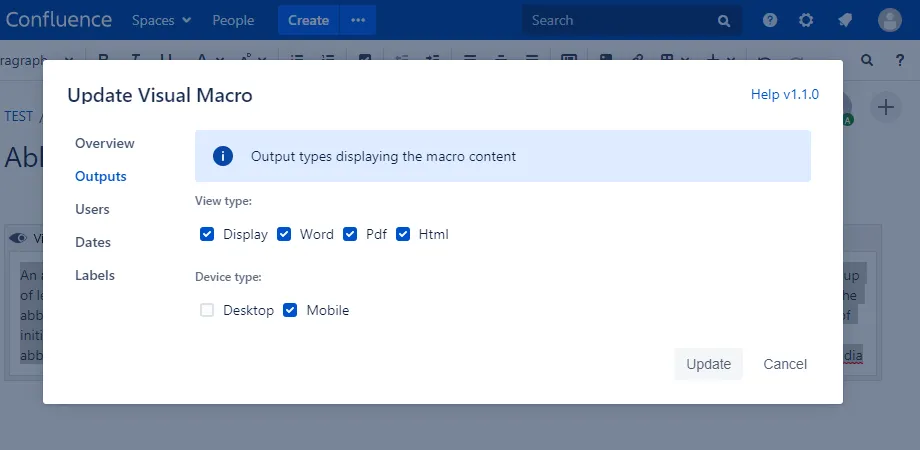Click the Create button
Image resolution: width=920 pixels, height=450 pixels.
click(308, 20)
